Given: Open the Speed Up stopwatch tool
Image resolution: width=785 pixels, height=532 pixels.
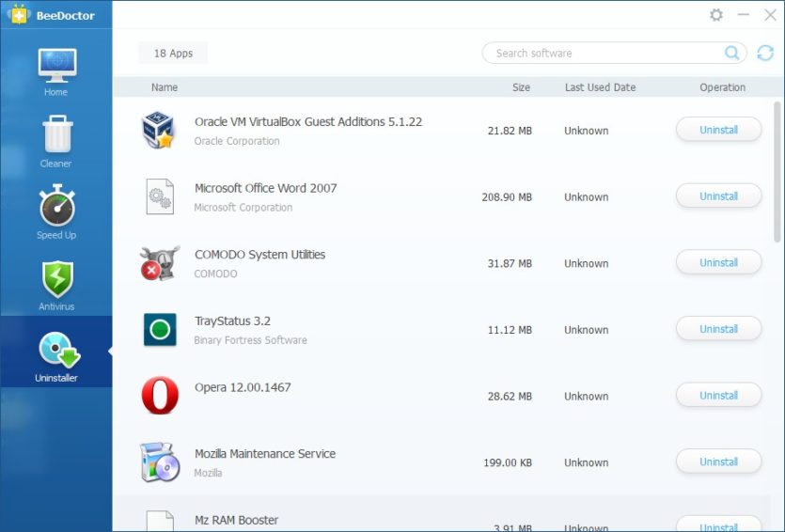Looking at the screenshot, I should point(56,212).
